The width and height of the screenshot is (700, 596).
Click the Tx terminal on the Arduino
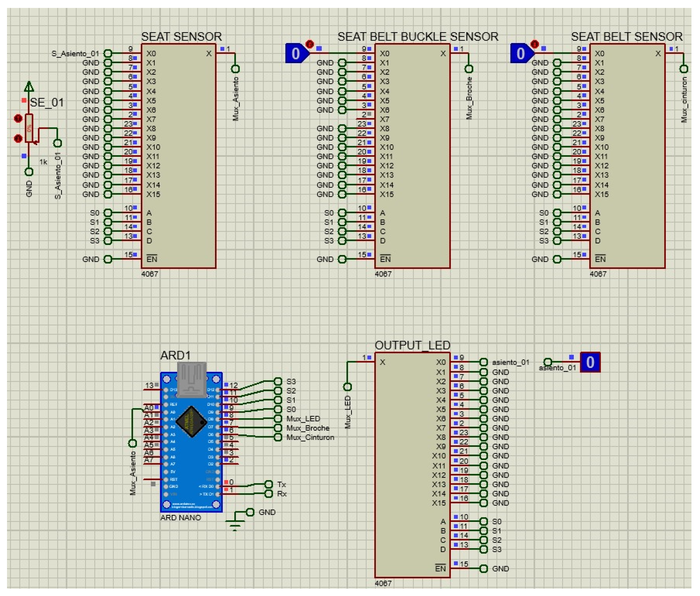[x=269, y=484]
